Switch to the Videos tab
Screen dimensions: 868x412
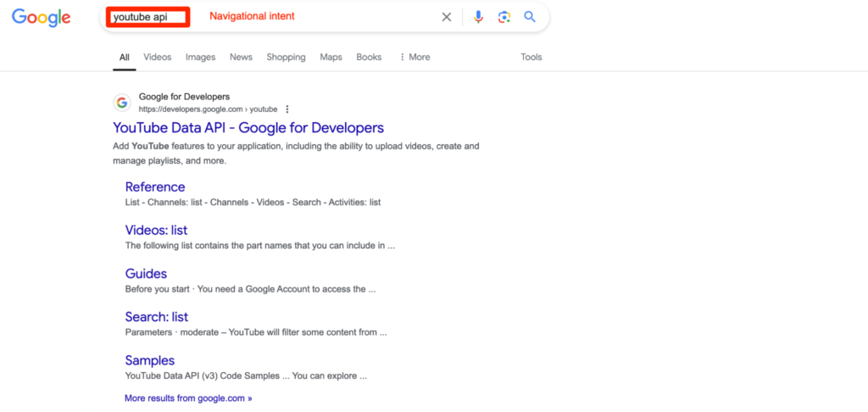157,57
